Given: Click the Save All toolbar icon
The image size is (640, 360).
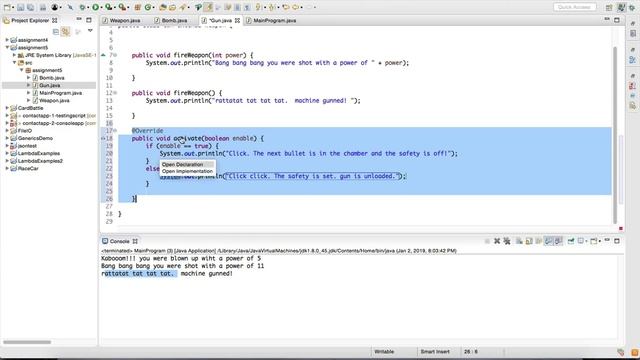Looking at the screenshot, I should (x=30, y=7).
